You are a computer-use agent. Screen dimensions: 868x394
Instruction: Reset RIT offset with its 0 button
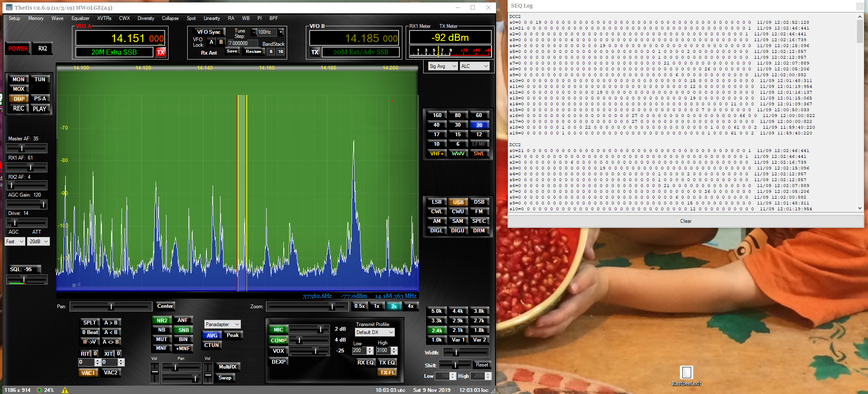click(95, 353)
